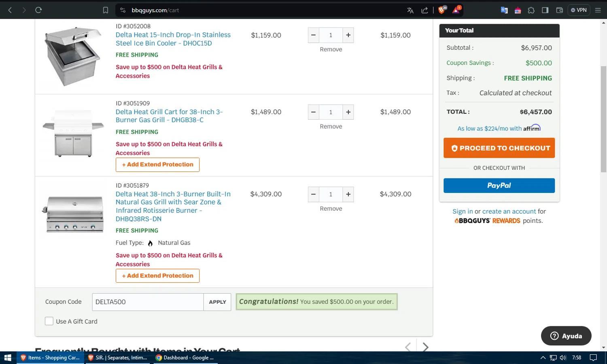This screenshot has height=364, width=607.
Task: Decrease the Grill Cart quantity
Action: (x=313, y=112)
